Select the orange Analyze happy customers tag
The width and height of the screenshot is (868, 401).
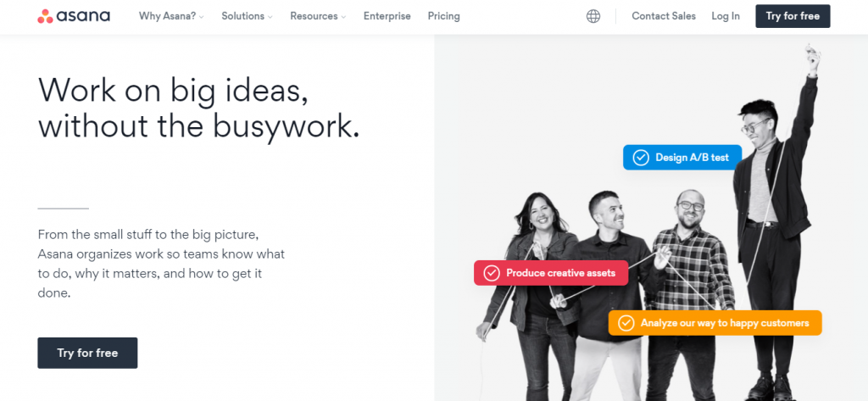[715, 323]
